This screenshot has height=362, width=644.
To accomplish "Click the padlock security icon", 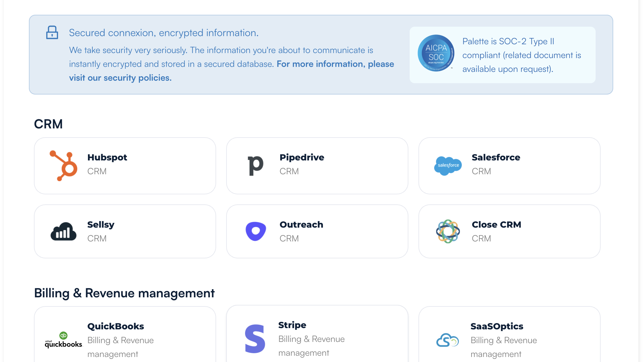I will pyautogui.click(x=52, y=33).
